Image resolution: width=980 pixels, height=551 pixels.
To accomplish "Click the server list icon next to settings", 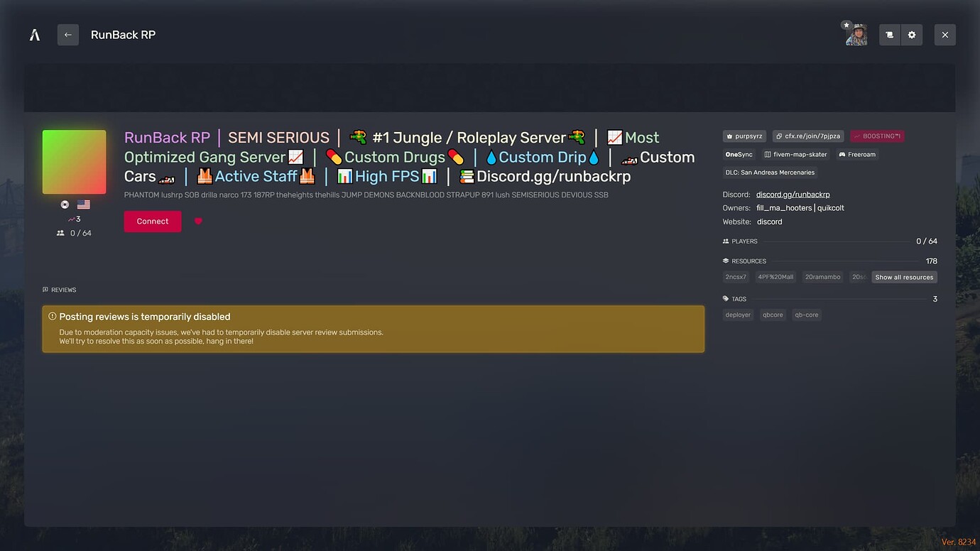I will [889, 34].
